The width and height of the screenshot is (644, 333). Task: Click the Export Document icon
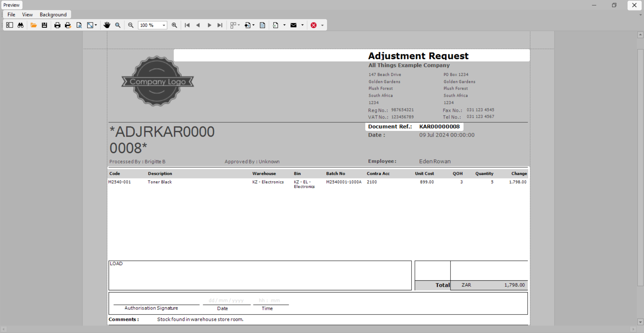click(x=276, y=25)
